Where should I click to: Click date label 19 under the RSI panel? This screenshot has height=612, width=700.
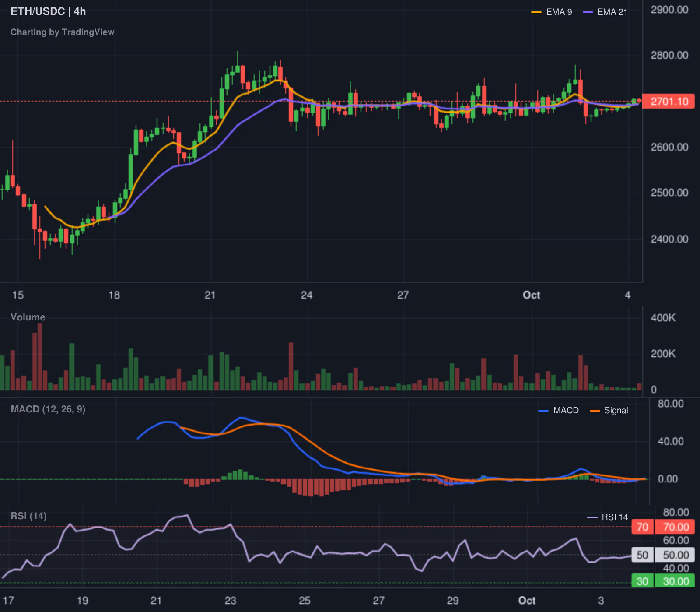[x=82, y=601]
